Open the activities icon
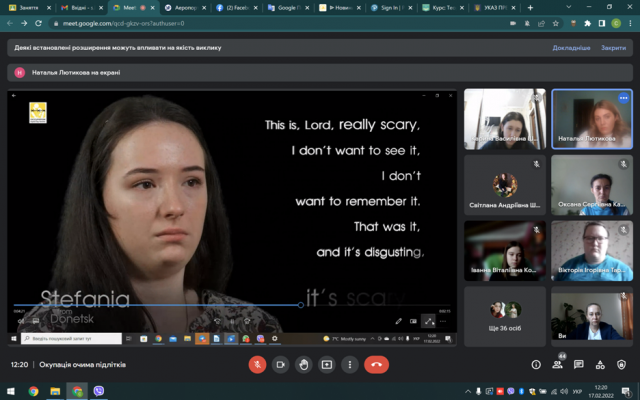 click(600, 364)
